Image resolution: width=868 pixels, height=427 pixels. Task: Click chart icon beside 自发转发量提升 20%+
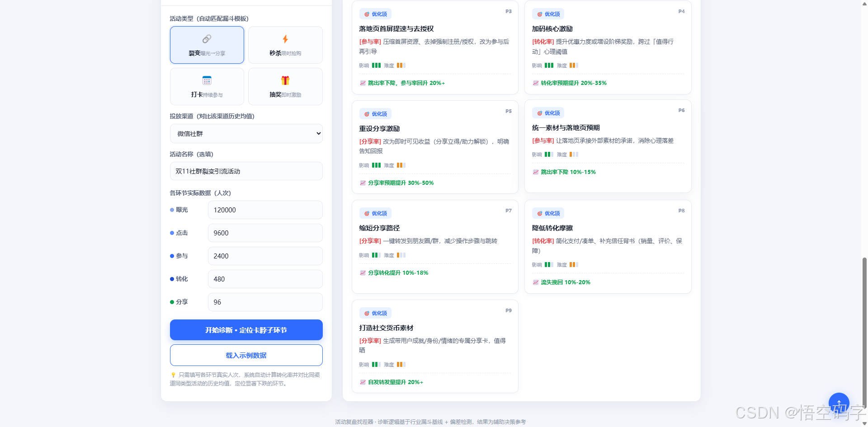coord(363,382)
